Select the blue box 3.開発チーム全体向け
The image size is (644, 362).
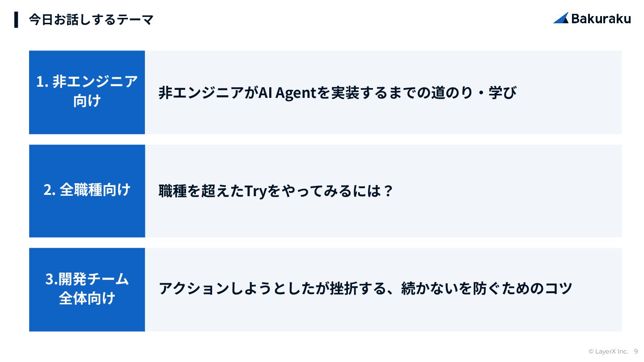point(87,289)
